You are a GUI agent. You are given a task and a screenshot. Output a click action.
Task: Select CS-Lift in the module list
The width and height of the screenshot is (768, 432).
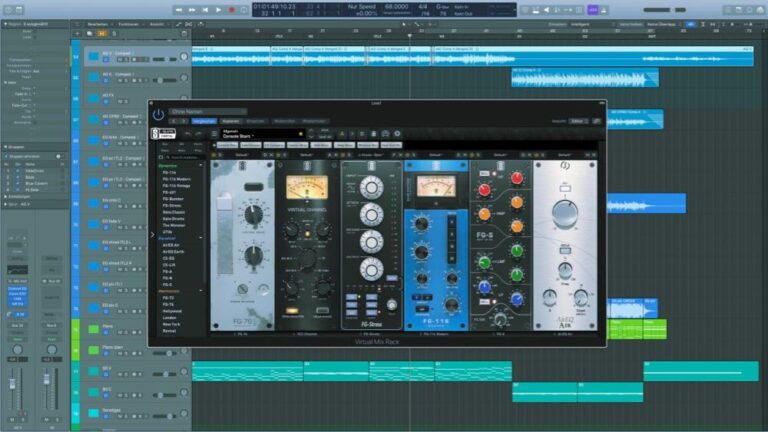pyautogui.click(x=169, y=265)
